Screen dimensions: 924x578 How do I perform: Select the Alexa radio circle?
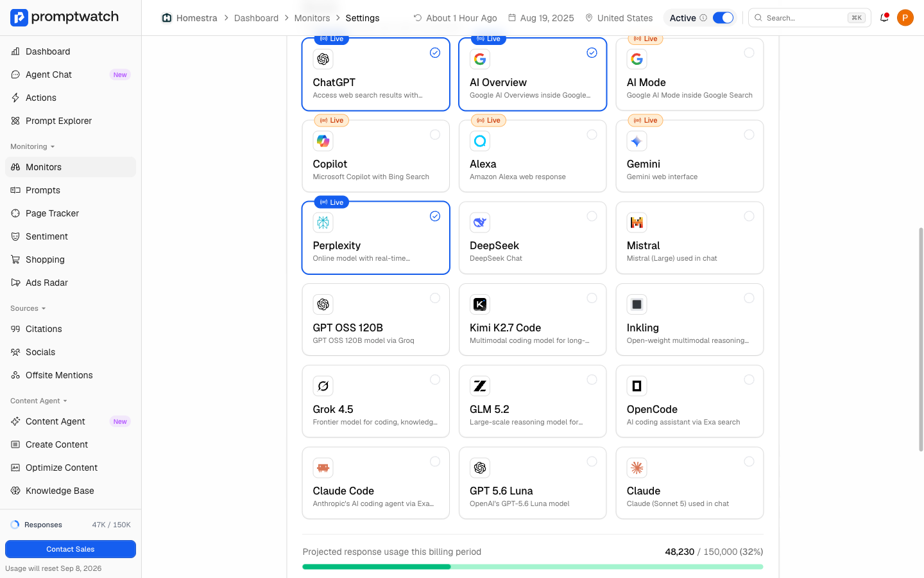tap(592, 134)
